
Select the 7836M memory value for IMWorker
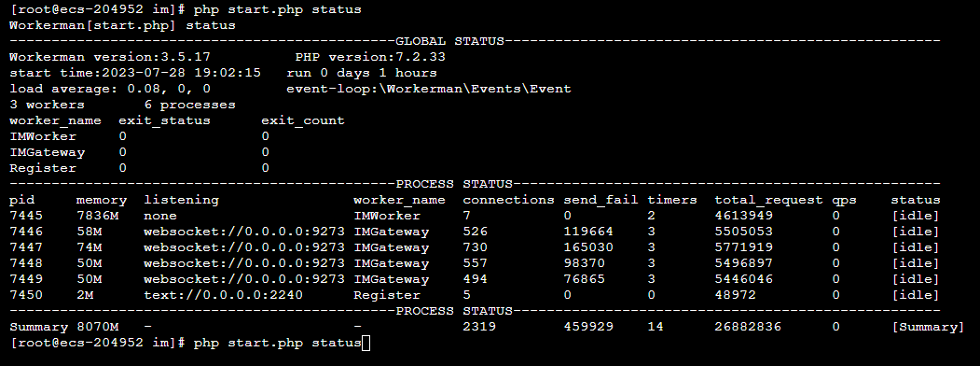97,216
